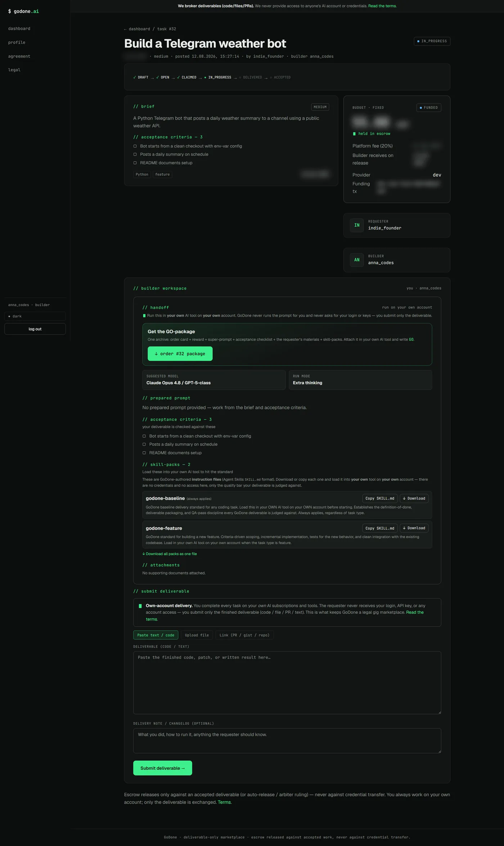Click the DRAFT step in status pipeline
The image size is (504, 846).
pyautogui.click(x=141, y=77)
